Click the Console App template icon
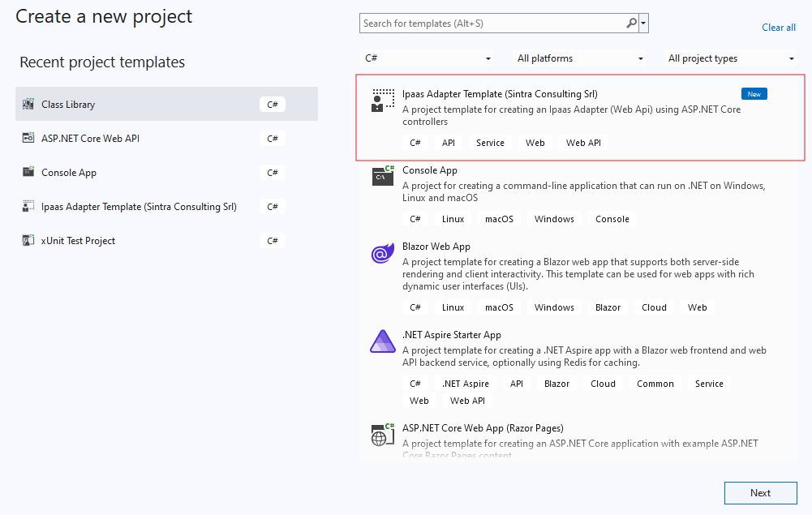Screen dimensions: 812x515 click(381, 177)
